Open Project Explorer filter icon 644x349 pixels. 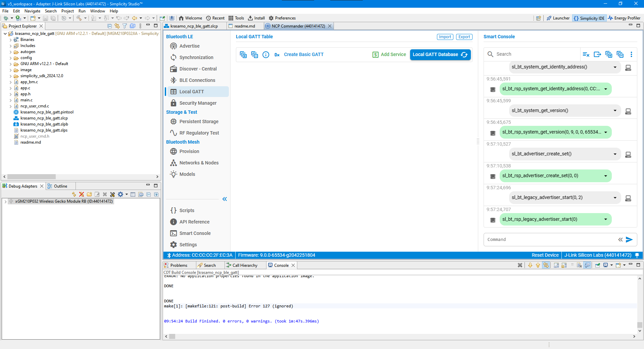click(x=125, y=26)
